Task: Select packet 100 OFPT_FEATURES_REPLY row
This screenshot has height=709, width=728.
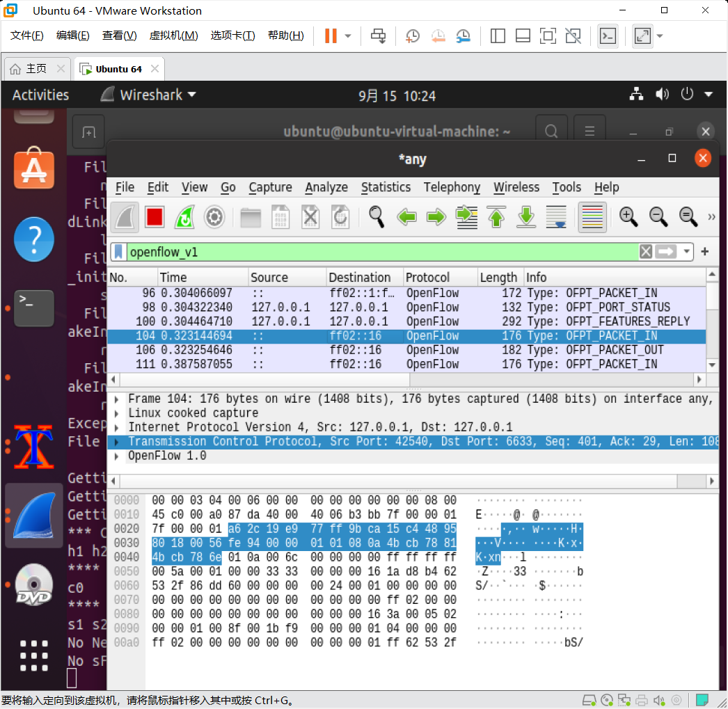Action: (406, 321)
